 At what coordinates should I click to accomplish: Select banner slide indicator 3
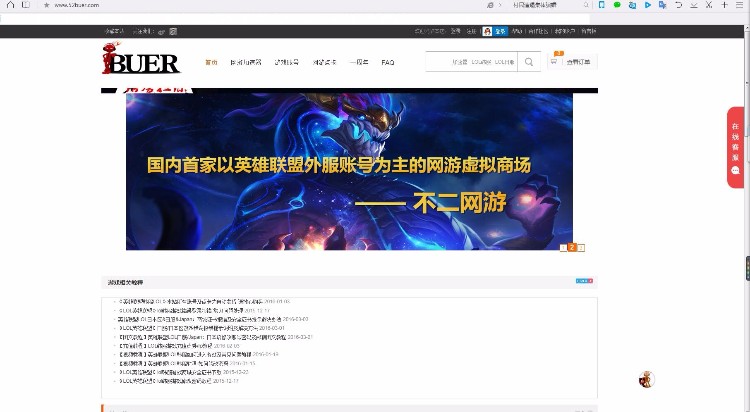581,247
